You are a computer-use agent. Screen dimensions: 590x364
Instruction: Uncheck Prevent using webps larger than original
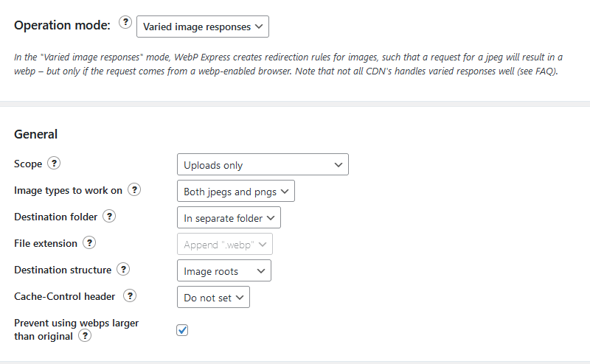point(182,330)
